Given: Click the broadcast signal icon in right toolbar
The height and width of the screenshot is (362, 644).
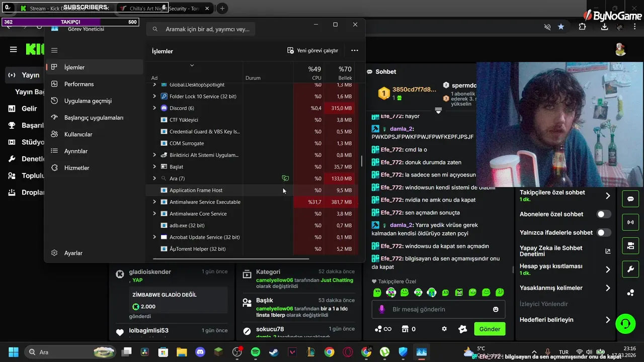Looking at the screenshot, I should [630, 222].
